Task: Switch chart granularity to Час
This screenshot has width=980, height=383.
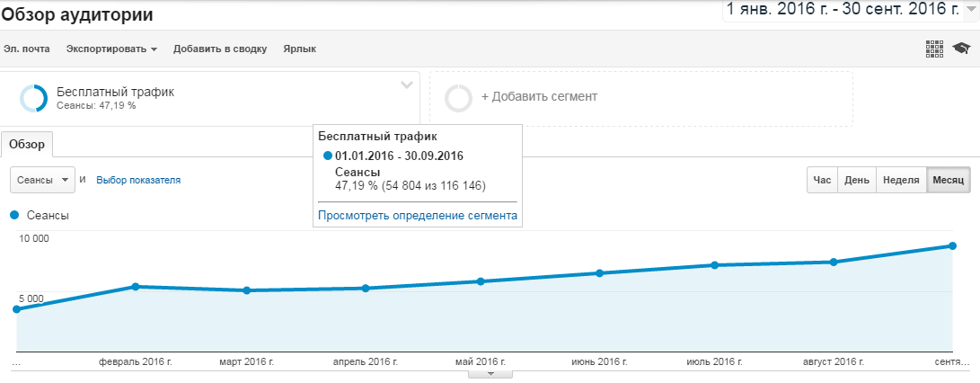Action: click(x=822, y=180)
